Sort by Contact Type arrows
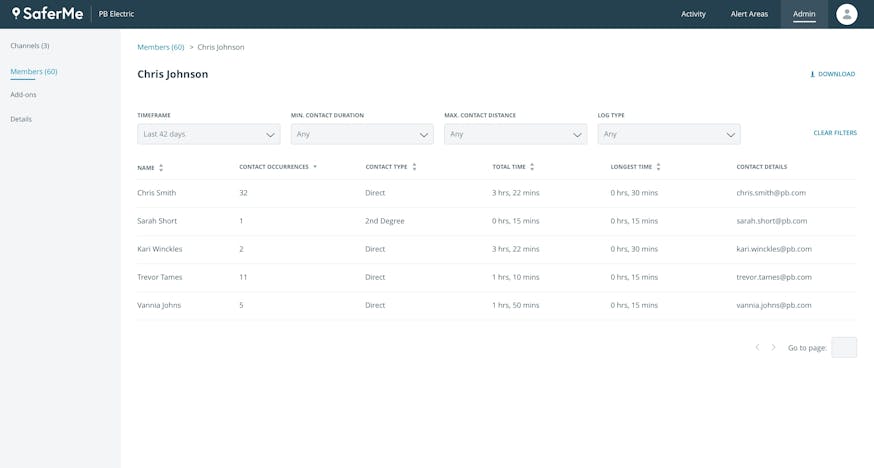874x468 pixels. tap(414, 167)
